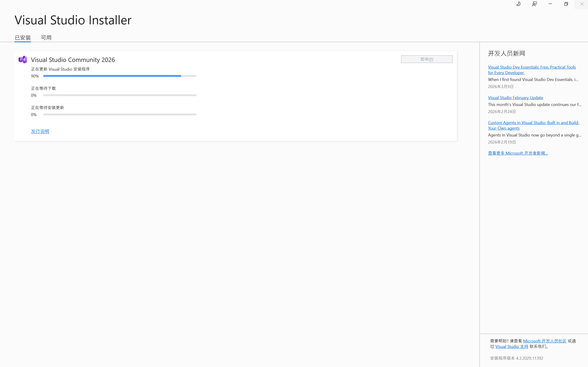Click the 暂停(P) button
588x367 pixels.
pyautogui.click(x=427, y=59)
